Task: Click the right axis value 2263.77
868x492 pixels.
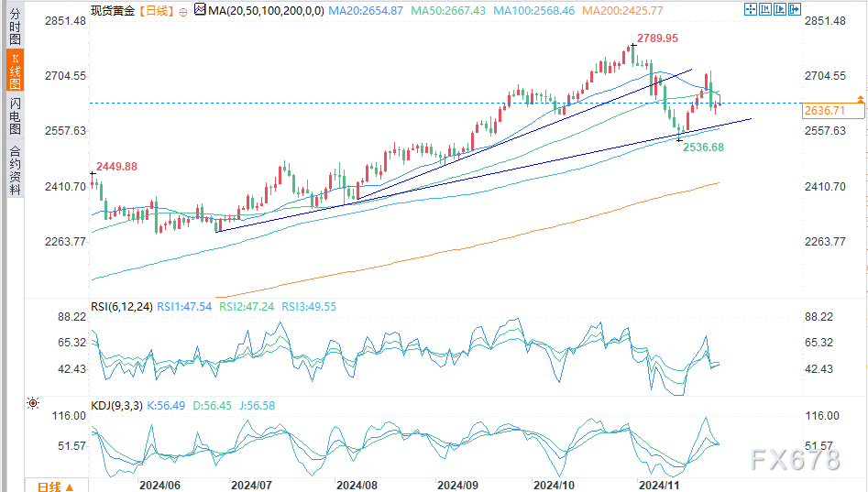Action: click(x=825, y=242)
